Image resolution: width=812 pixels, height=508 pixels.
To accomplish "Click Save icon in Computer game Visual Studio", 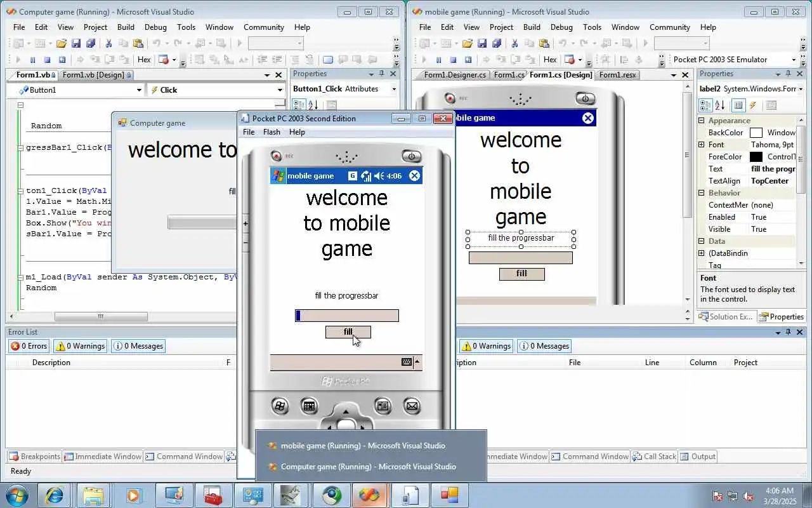I will [76, 43].
